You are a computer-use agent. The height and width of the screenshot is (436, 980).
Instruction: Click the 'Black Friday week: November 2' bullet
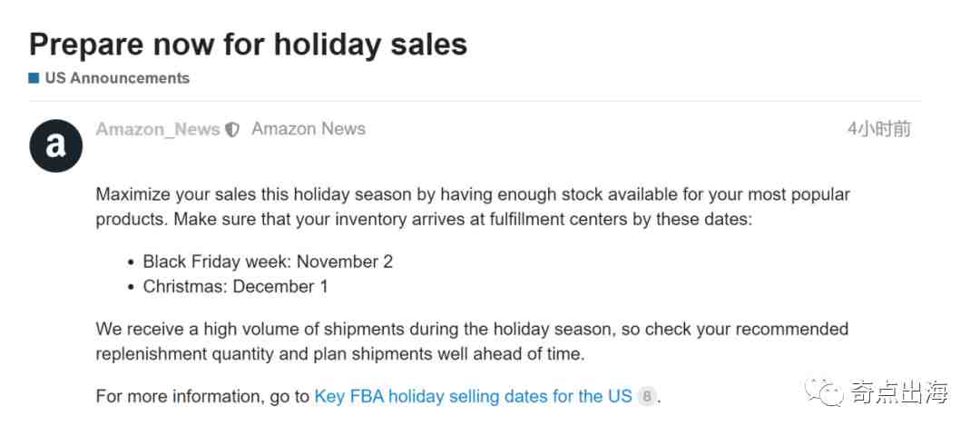click(x=268, y=262)
